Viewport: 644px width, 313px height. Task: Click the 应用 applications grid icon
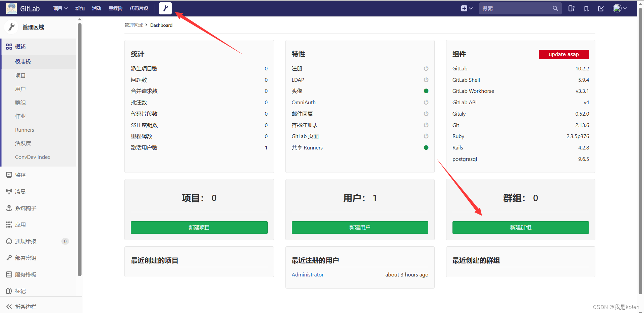[9, 225]
